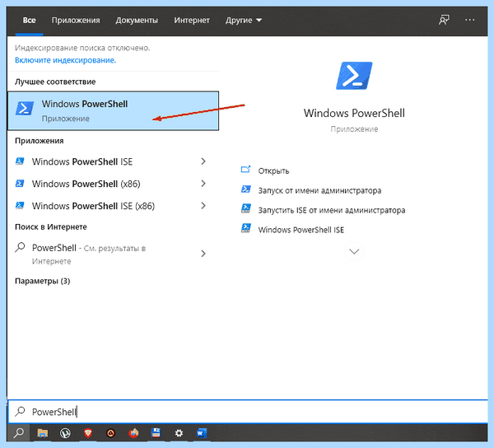The image size is (494, 448).
Task: Open uTorrent from the taskbar
Action: pos(65,433)
